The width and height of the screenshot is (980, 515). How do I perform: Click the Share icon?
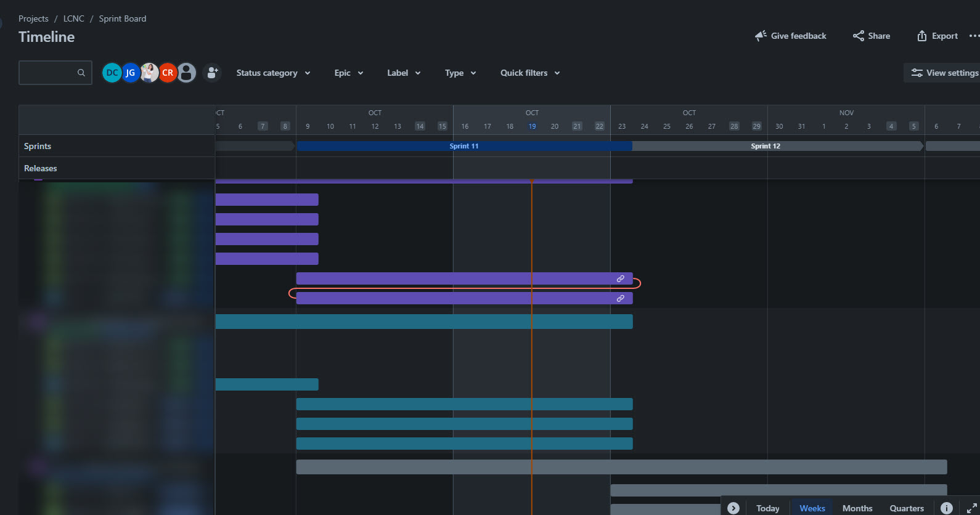coord(859,36)
